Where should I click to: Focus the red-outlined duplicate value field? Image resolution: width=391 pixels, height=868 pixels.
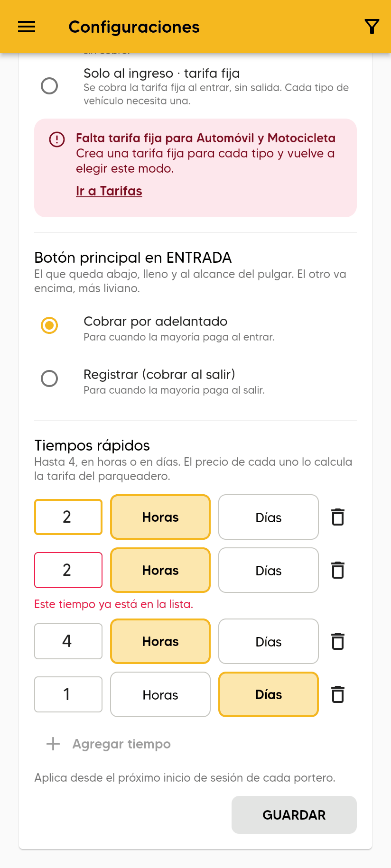pos(68,570)
